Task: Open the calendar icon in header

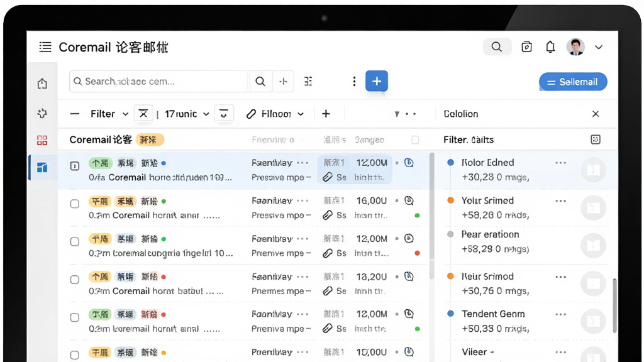Action: point(526,47)
